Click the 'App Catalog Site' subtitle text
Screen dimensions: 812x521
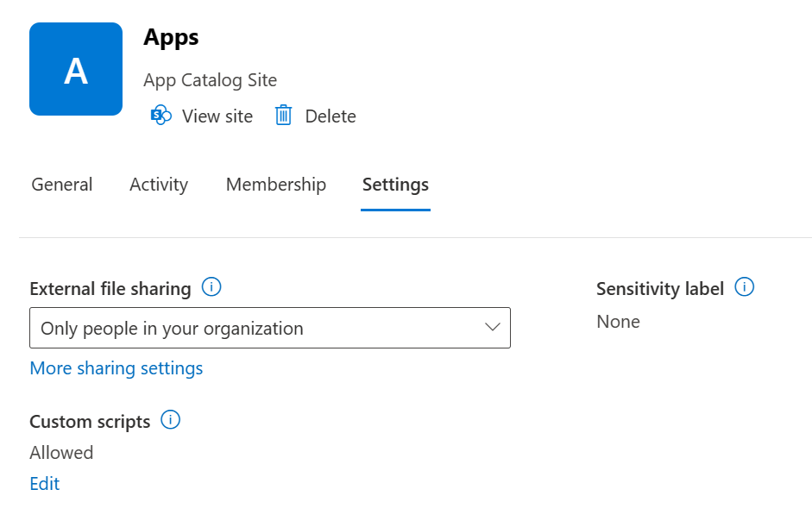(211, 80)
